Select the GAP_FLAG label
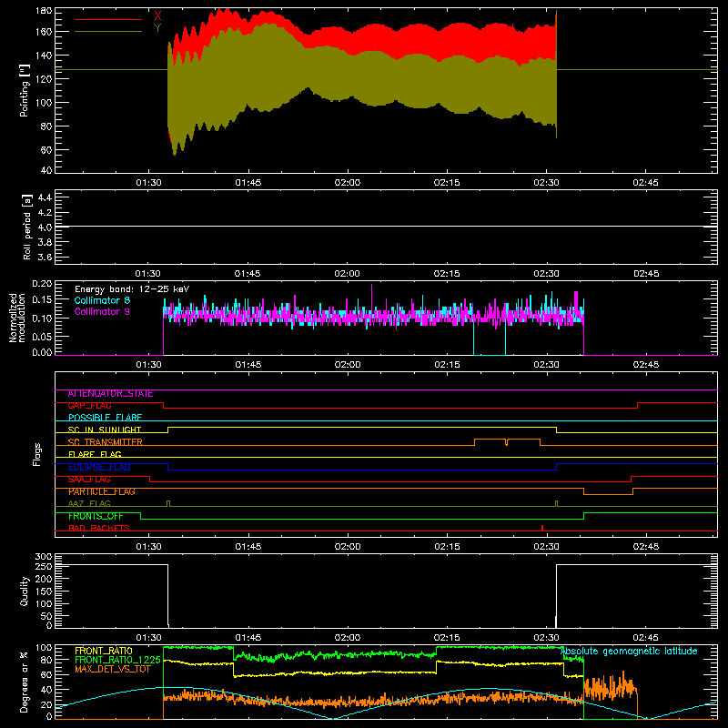Viewport: 728px width, 728px height. pyautogui.click(x=89, y=406)
